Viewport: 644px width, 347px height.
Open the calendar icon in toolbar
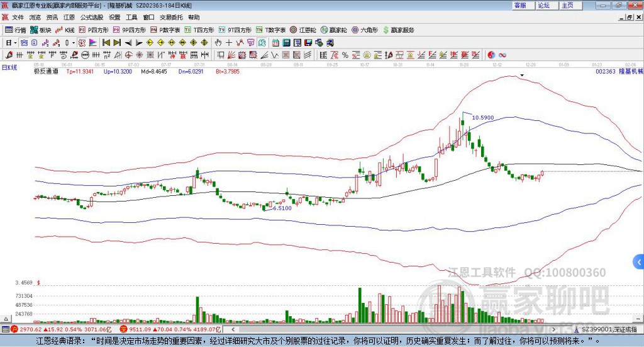pyautogui.click(x=275, y=43)
